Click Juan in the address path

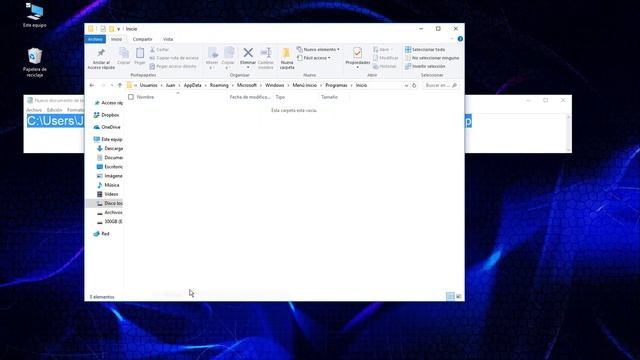coord(170,85)
